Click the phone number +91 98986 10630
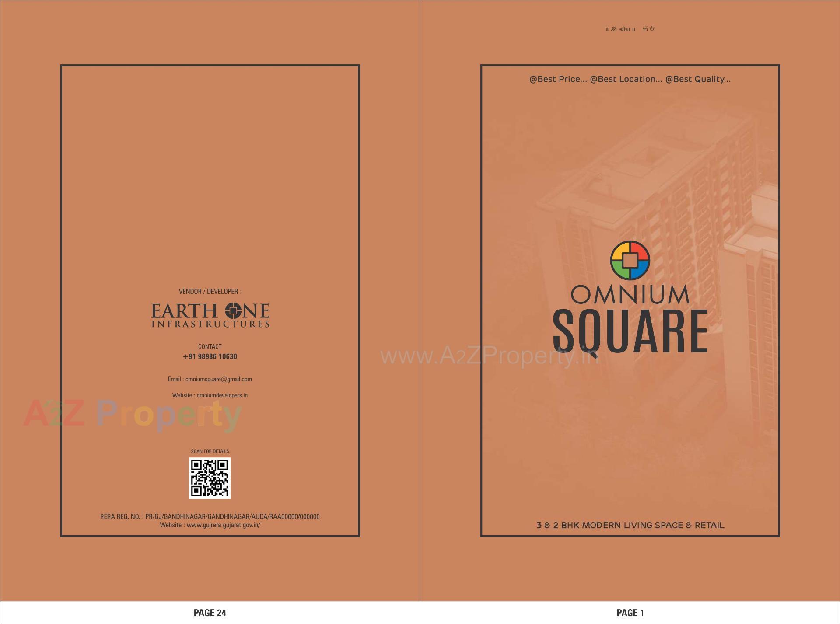The height and width of the screenshot is (624, 840). [210, 356]
